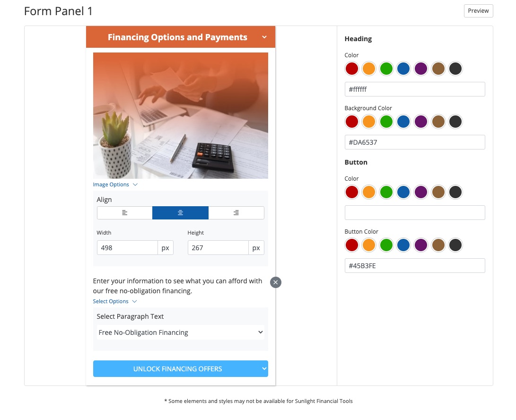This screenshot has width=516, height=420.
Task: Click the align right icon
Action: click(x=236, y=213)
